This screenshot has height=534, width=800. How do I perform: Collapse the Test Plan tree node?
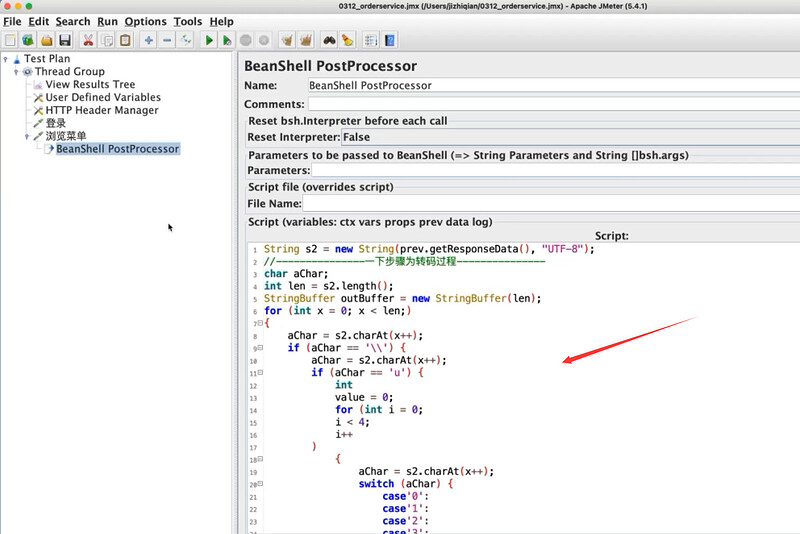tap(6, 59)
